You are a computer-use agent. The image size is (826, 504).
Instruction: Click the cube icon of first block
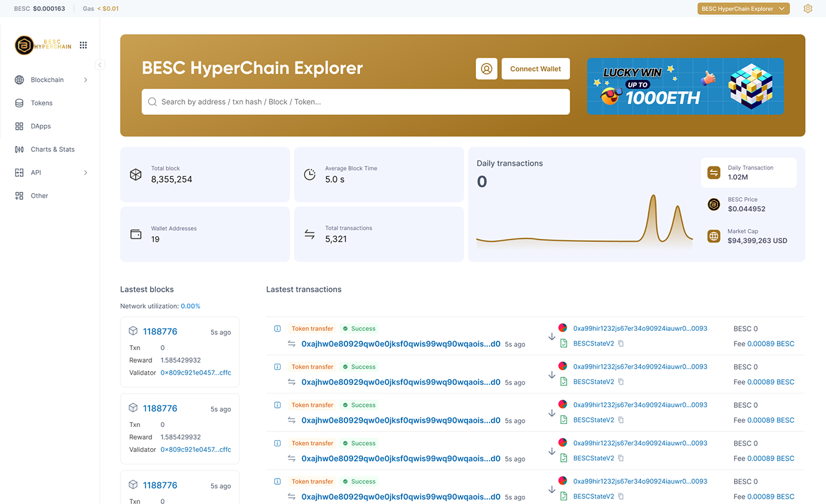pos(133,331)
